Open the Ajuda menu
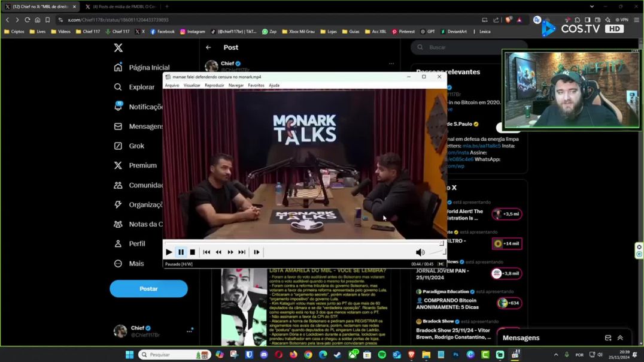This screenshot has width=644, height=362. tap(274, 85)
